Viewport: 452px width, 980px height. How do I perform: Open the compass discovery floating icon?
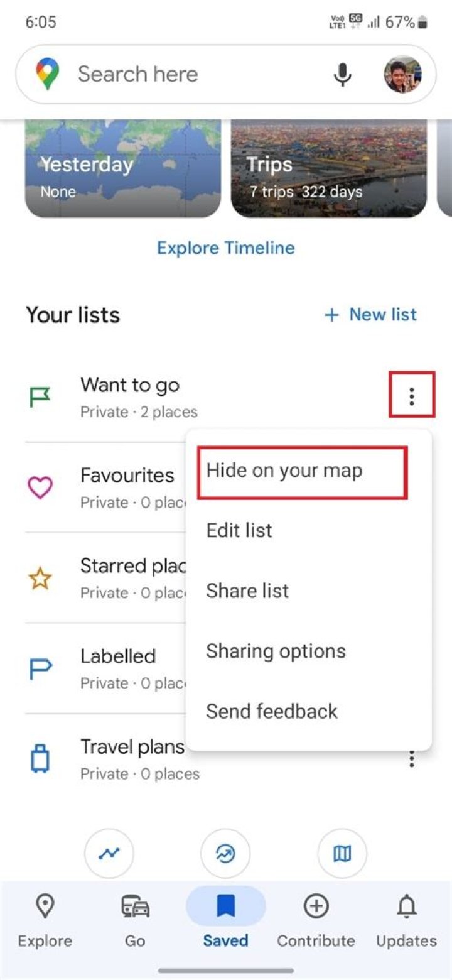pos(225,853)
